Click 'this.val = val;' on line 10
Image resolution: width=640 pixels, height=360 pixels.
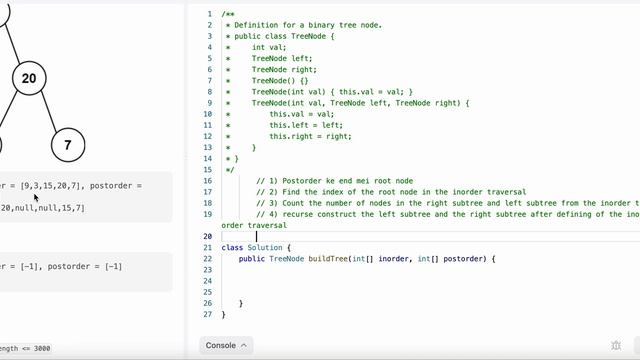[302, 114]
